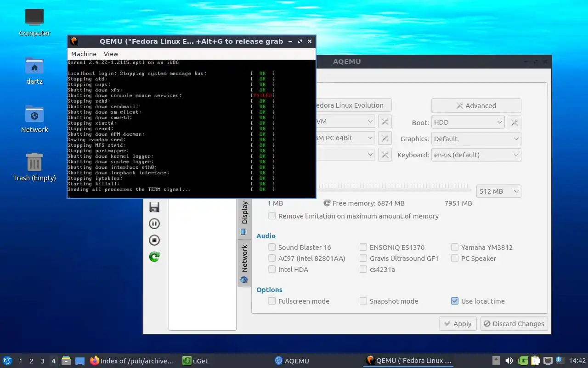
Task: Pause the virtual machine in AQEMU toolbar
Action: [154, 224]
